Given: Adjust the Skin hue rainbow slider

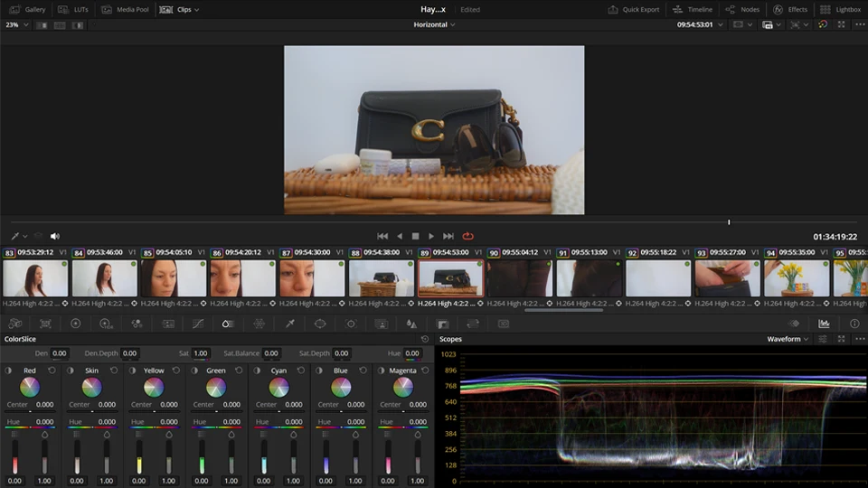Looking at the screenshot, I should (92, 427).
